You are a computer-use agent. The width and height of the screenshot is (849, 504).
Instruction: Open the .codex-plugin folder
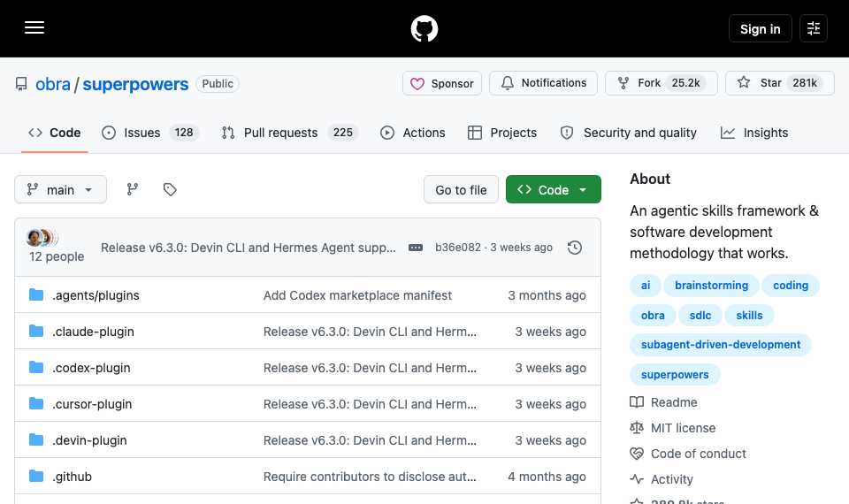[91, 368]
